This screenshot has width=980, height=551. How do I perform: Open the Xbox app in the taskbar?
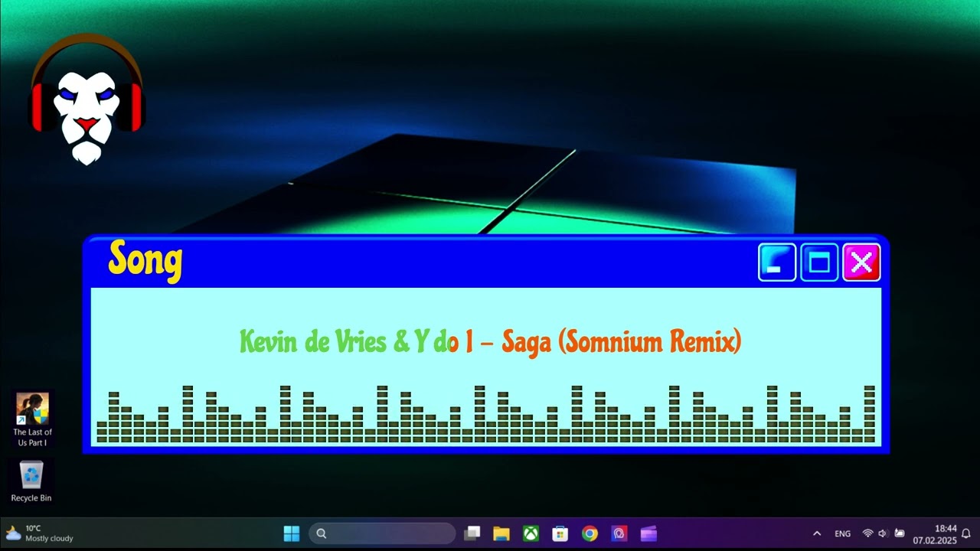click(x=531, y=533)
